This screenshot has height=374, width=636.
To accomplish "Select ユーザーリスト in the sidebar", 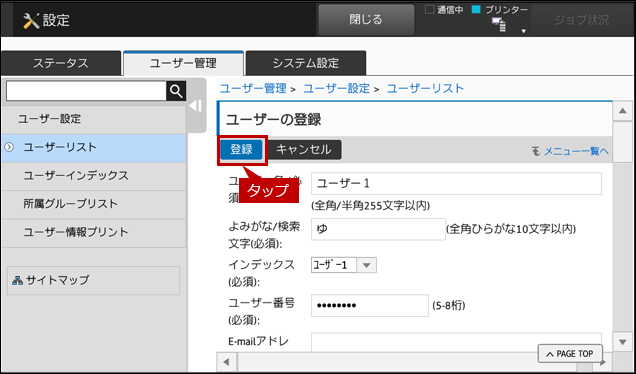I will pos(93,148).
